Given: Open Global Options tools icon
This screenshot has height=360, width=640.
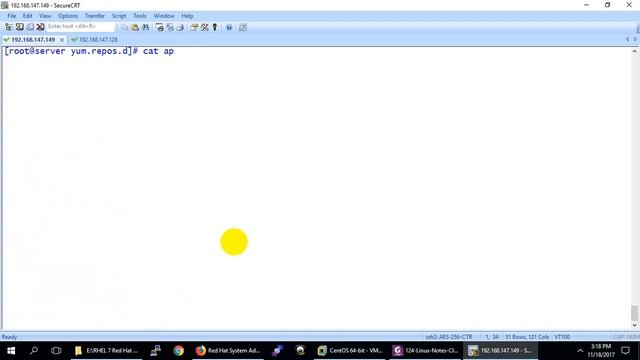Looking at the screenshot, I should pyautogui.click(x=204, y=27).
